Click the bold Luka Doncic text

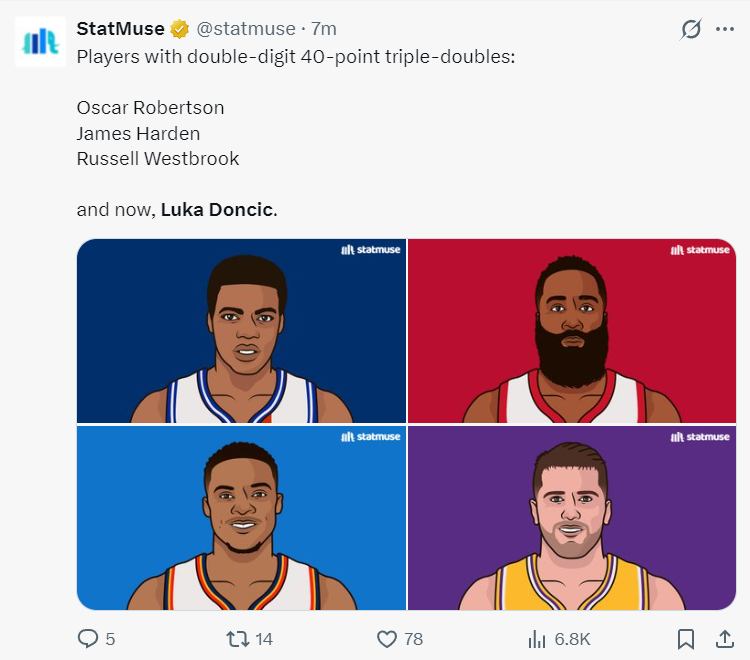click(x=217, y=210)
